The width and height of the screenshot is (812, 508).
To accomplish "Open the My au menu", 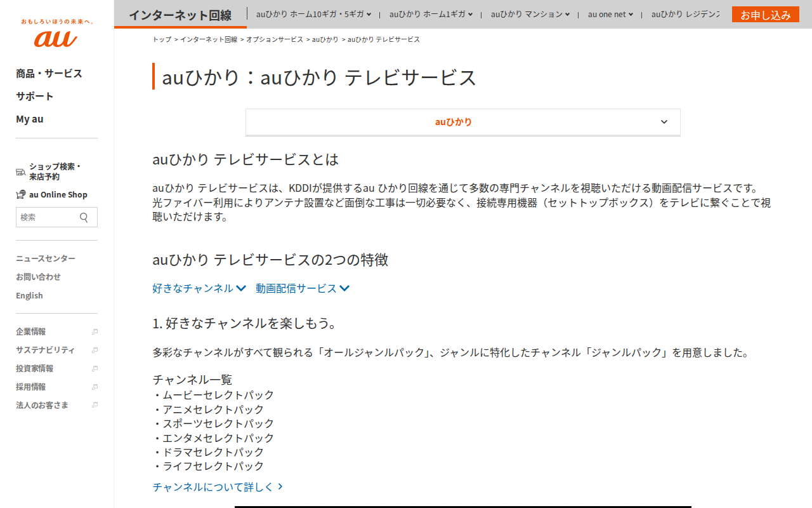I will [x=30, y=119].
